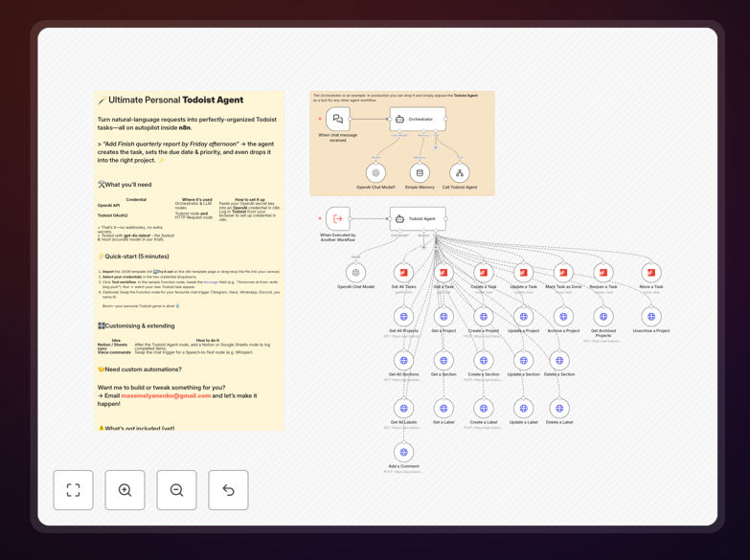Click the Create a Project HTTP node
Screen dimensions: 750x560
[x=484, y=317]
